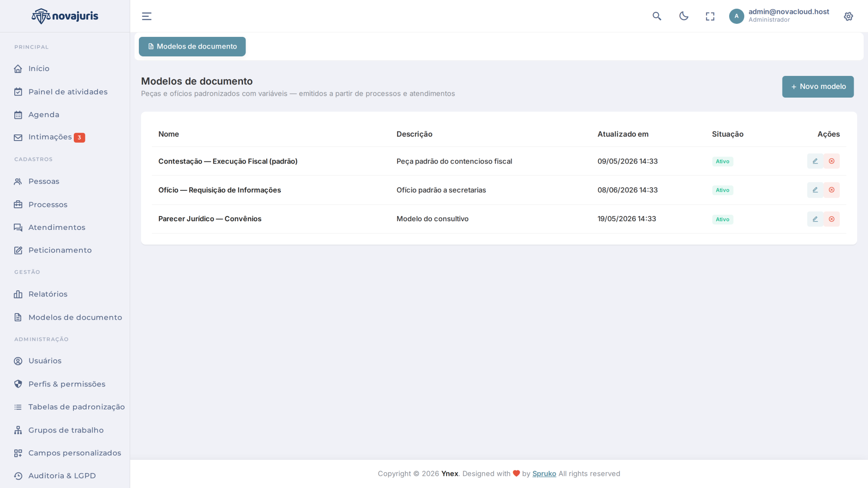Click the Pessoas people icon
Viewport: 868px width, 488px height.
[18, 181]
